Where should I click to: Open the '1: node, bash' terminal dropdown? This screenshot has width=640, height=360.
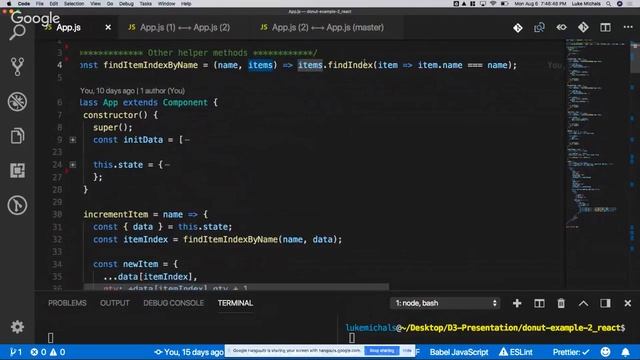pyautogui.click(x=445, y=303)
